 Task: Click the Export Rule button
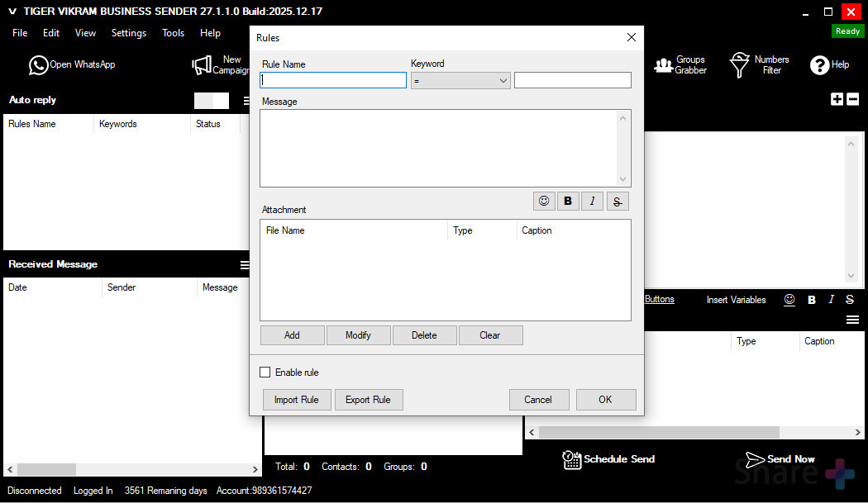[368, 400]
